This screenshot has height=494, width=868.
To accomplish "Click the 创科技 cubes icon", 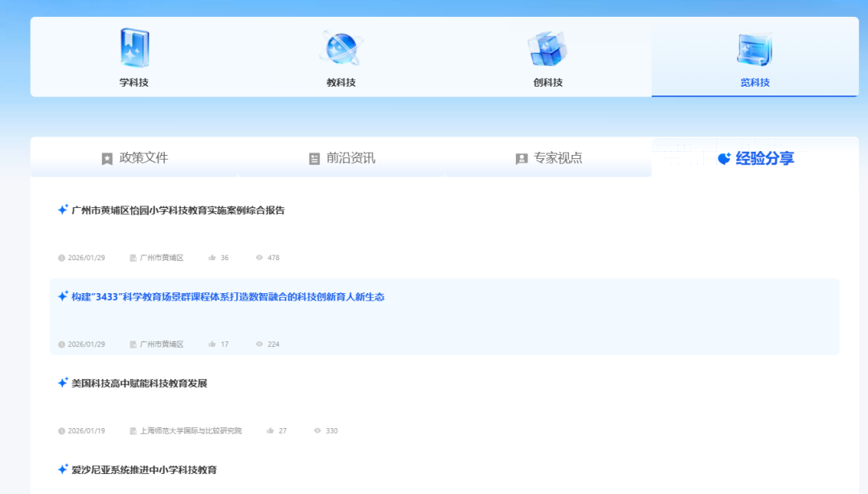I will pyautogui.click(x=547, y=49).
